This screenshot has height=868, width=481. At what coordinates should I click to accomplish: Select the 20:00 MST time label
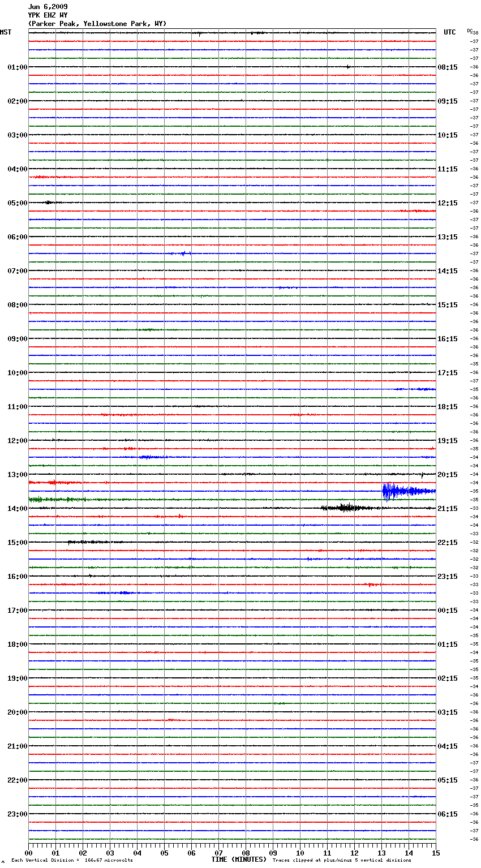pyautogui.click(x=17, y=712)
